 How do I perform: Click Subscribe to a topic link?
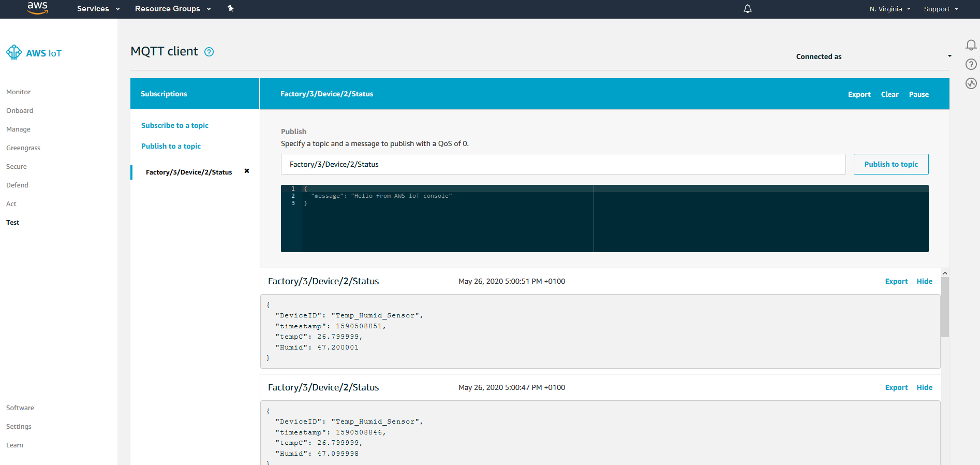tap(175, 125)
